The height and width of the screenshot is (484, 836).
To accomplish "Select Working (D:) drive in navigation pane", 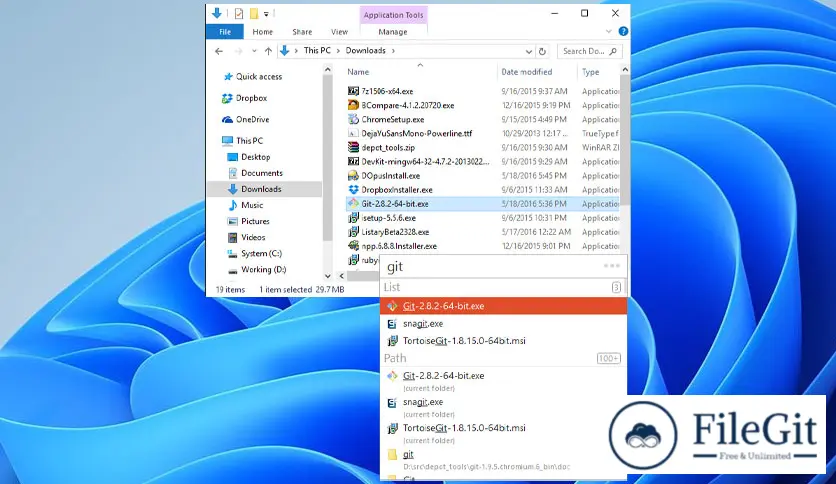I will (x=263, y=269).
